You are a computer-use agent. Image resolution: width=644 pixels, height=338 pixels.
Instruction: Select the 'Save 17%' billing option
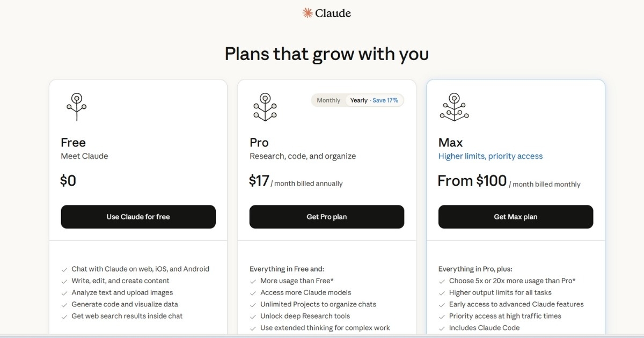coord(384,100)
